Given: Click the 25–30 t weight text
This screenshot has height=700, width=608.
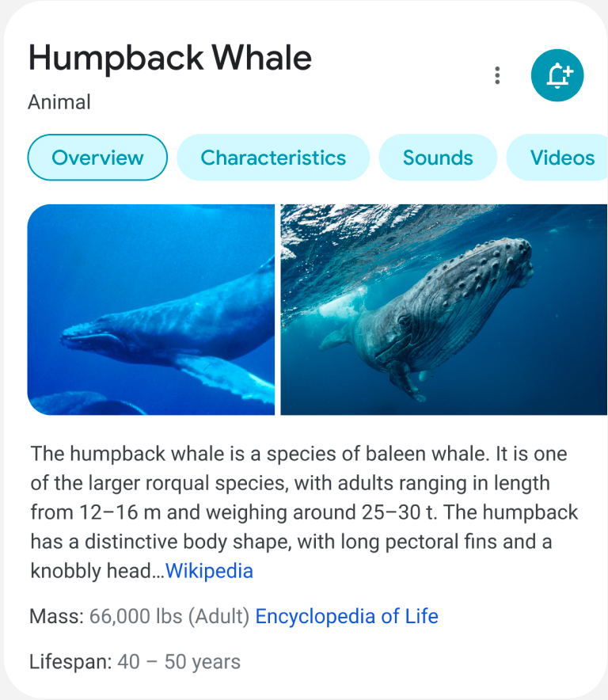Looking at the screenshot, I should pos(399,512).
